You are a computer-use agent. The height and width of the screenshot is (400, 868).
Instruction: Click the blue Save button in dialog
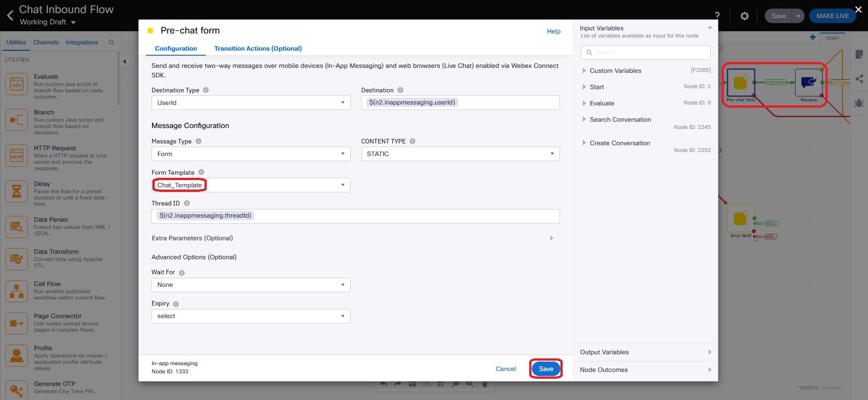[x=546, y=369]
